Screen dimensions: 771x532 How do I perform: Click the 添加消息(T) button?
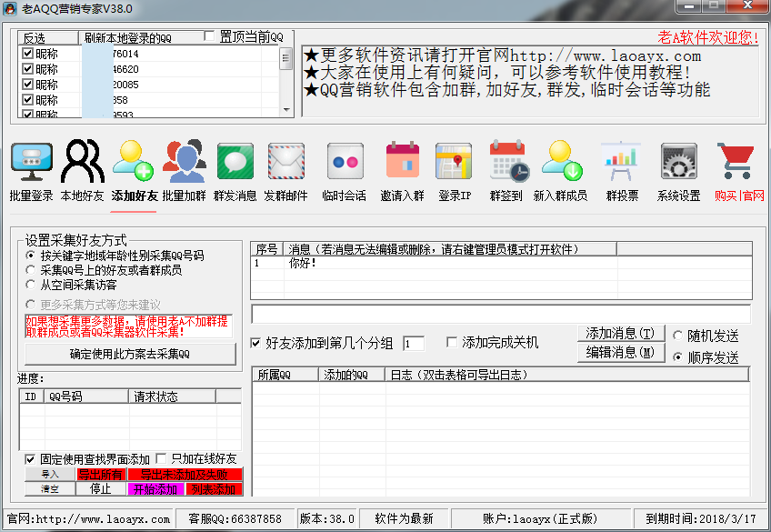click(621, 334)
